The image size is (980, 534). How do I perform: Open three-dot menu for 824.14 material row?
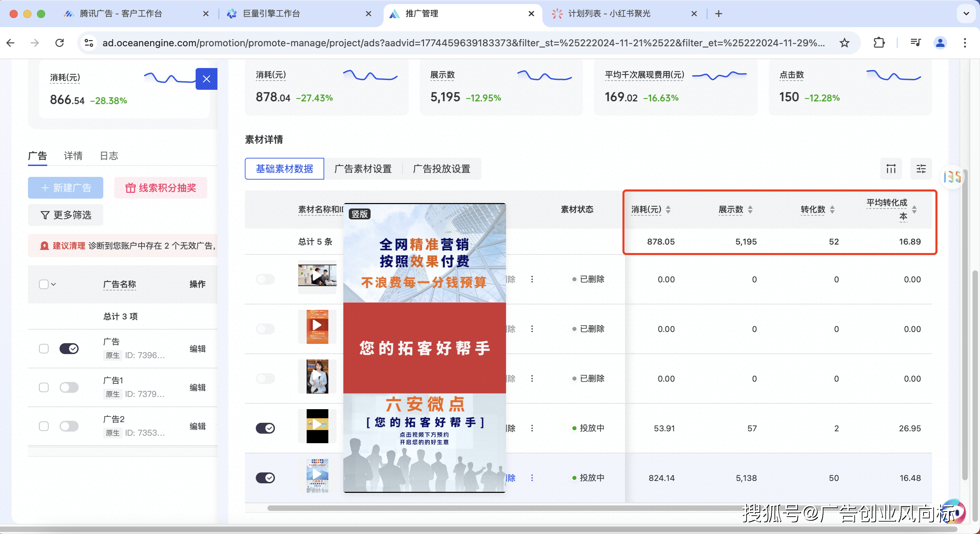coord(532,478)
